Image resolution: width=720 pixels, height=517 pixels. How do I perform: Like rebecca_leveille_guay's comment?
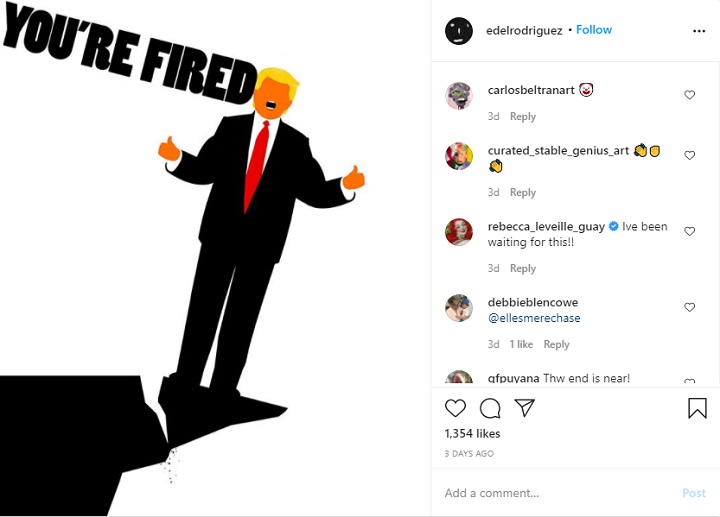pyautogui.click(x=689, y=231)
